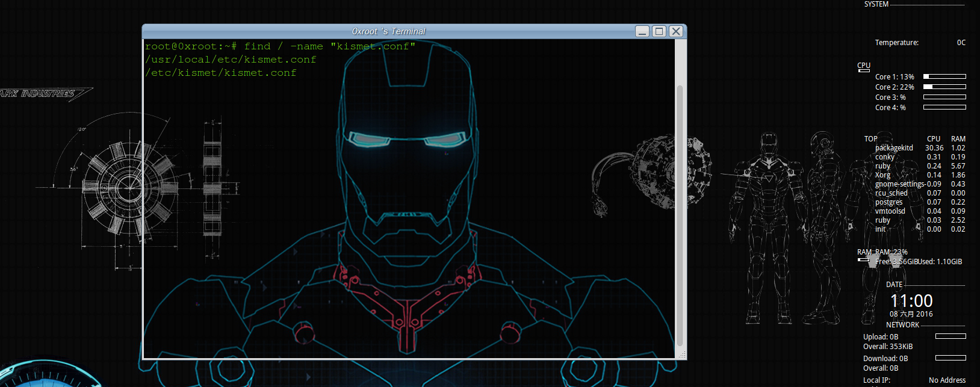
Task: Click the Upload: 0B label
Action: pos(881,337)
